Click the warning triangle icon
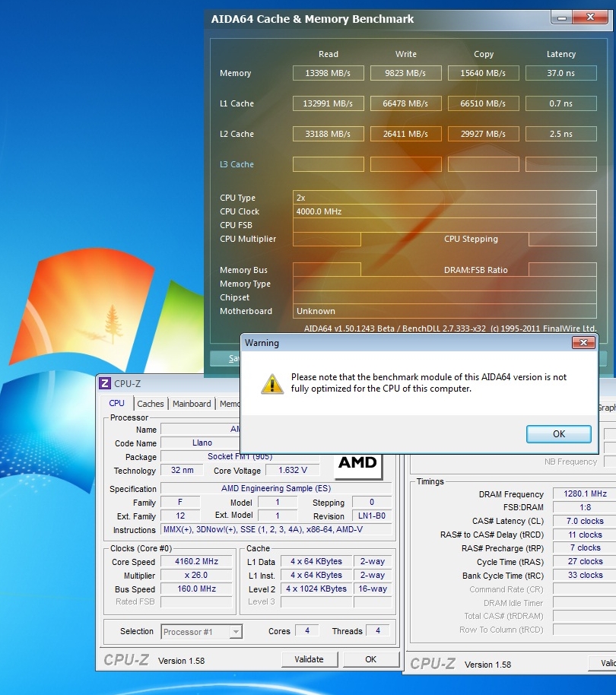The height and width of the screenshot is (695, 616). (x=271, y=384)
